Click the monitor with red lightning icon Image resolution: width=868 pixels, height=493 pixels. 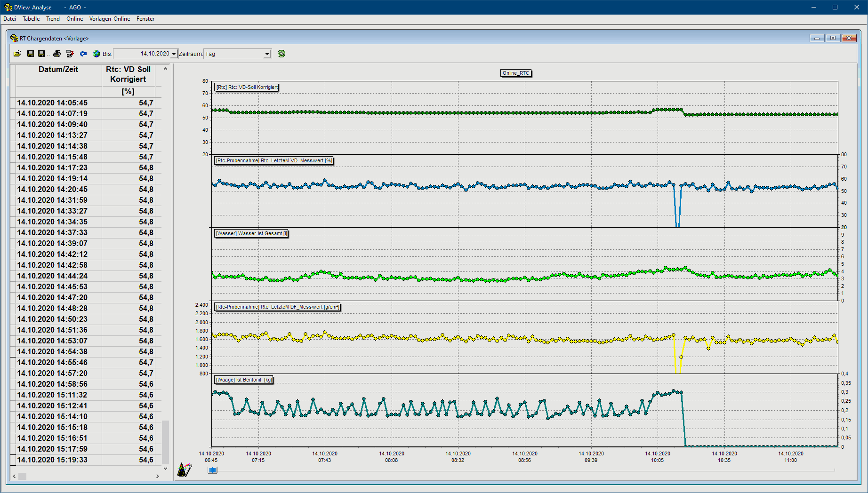pos(70,54)
